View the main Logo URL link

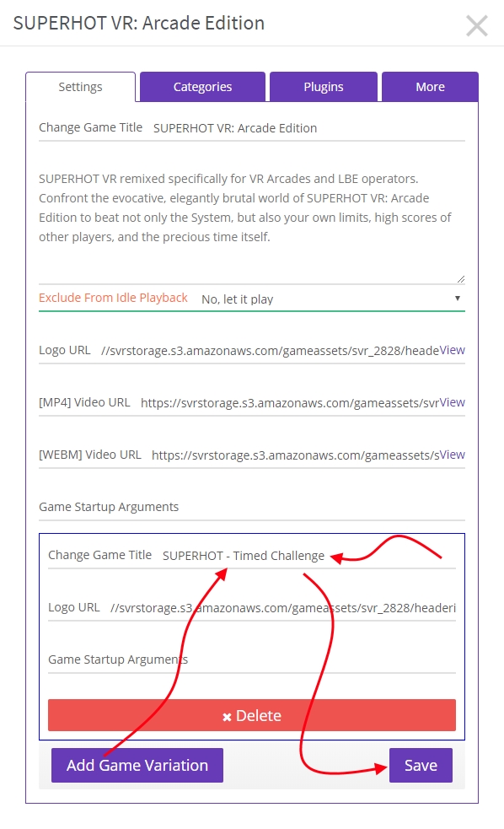tap(453, 350)
